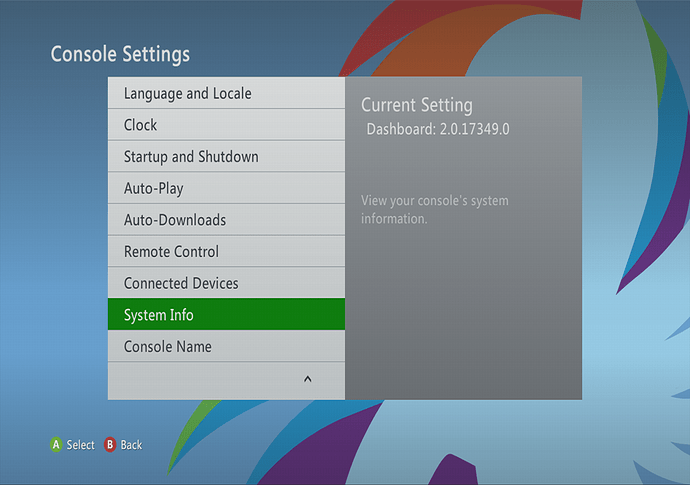Choose the Auto-Play setting
This screenshot has height=485, width=690.
tap(154, 188)
